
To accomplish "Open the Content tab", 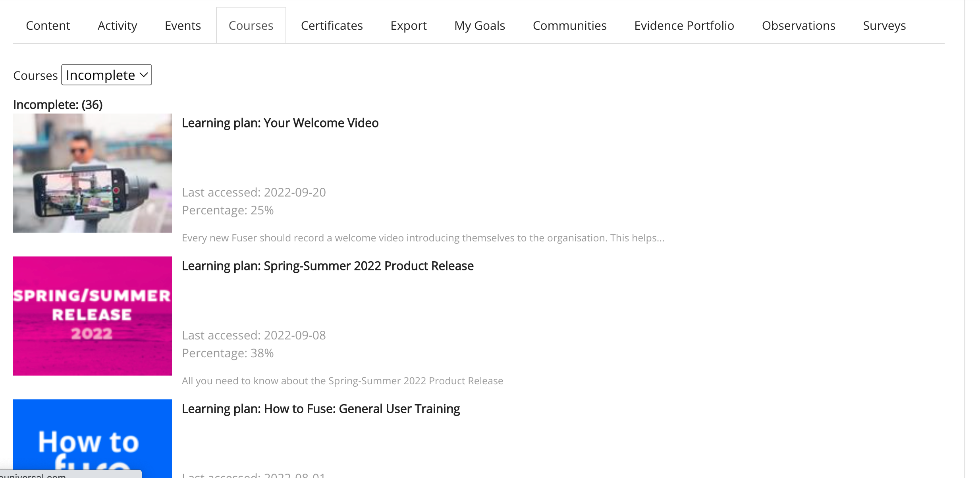I will click(48, 26).
